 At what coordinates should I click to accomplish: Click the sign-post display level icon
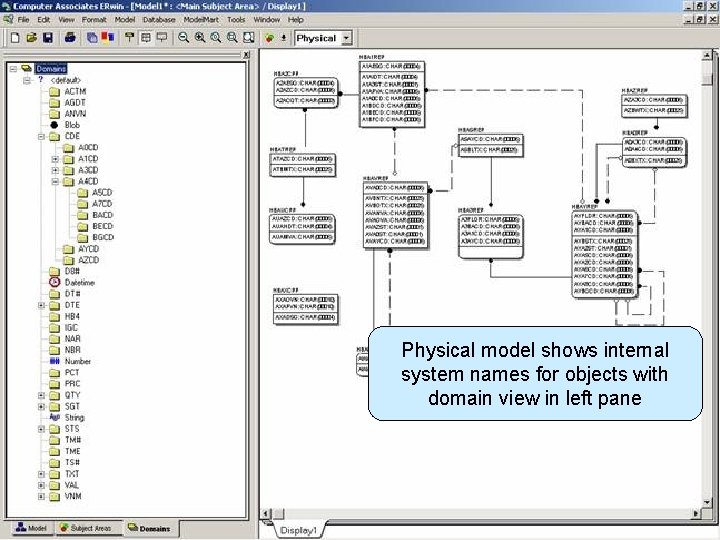pos(129,37)
